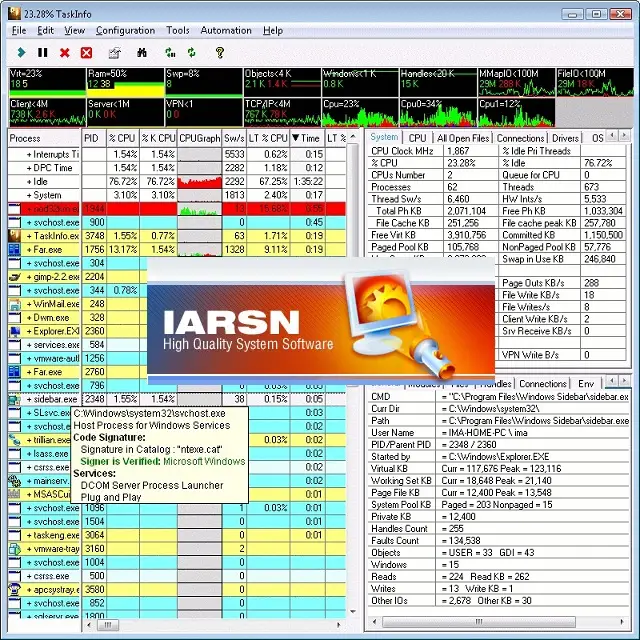Open the View menu
640x640 pixels.
(74, 31)
